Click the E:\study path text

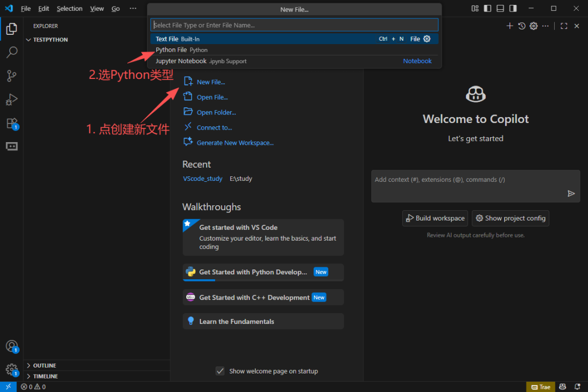point(241,179)
